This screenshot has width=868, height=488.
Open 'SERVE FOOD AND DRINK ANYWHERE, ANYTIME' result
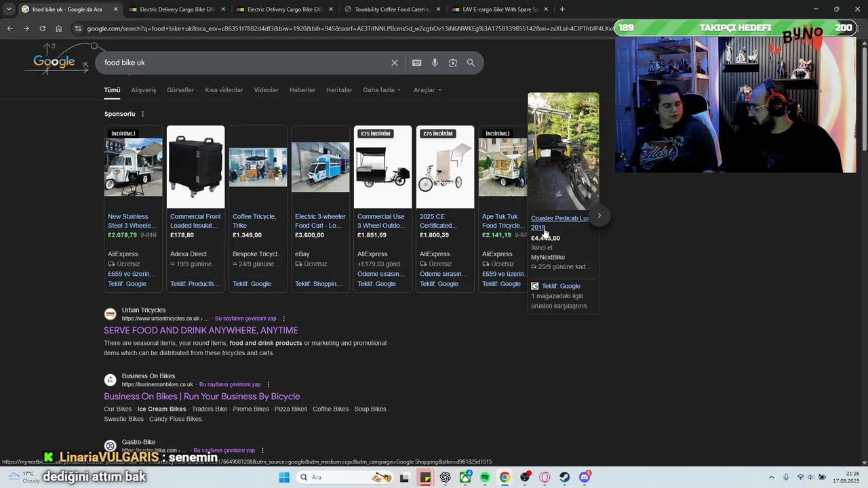click(201, 330)
